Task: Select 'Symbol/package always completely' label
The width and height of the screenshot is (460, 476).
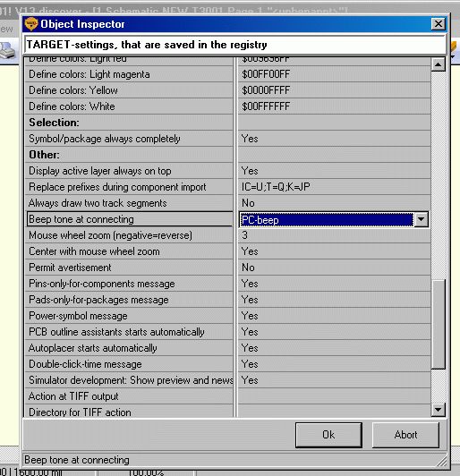Action: click(105, 139)
